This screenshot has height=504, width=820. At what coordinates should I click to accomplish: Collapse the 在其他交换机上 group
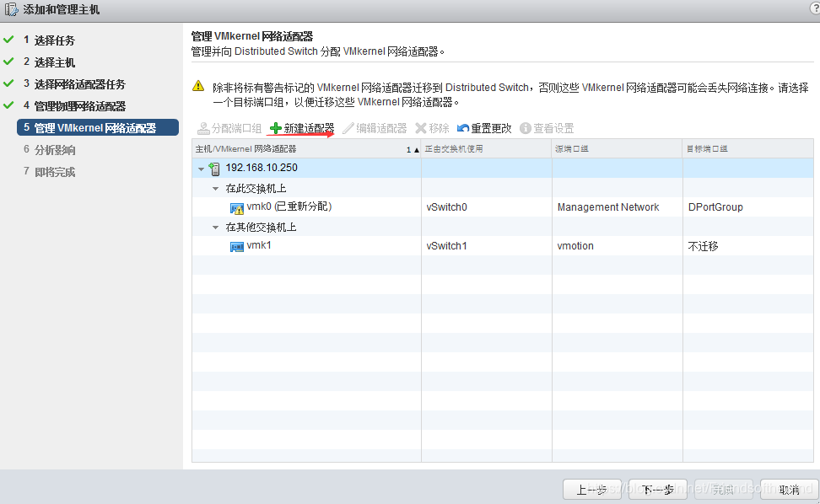215,228
